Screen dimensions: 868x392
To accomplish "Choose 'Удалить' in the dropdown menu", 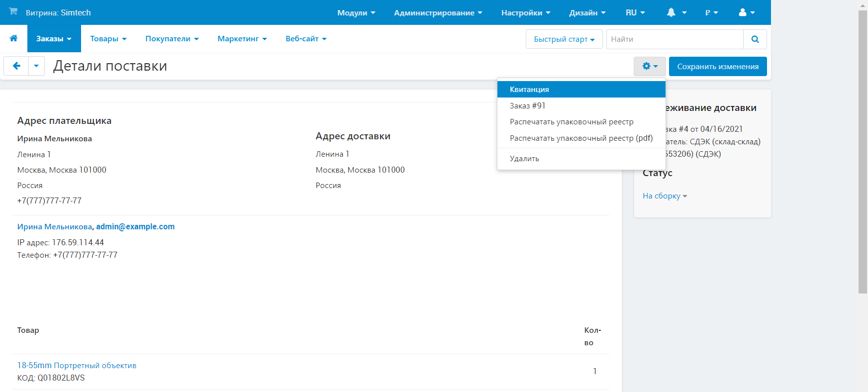I will click(x=524, y=159).
